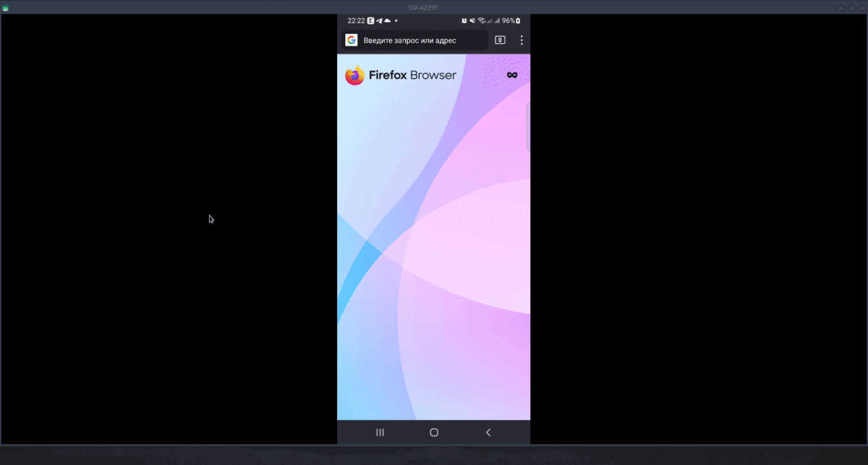
Task: Tap the Σ notification icon
Action: 371,21
